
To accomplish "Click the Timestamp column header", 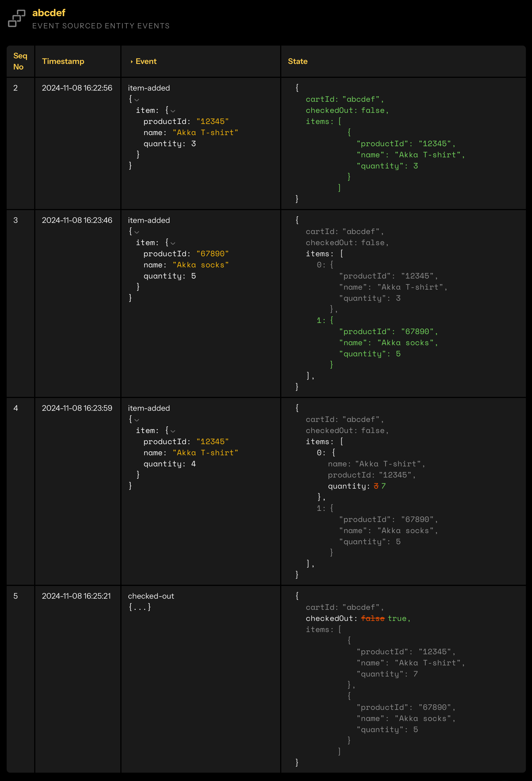I will pos(63,61).
